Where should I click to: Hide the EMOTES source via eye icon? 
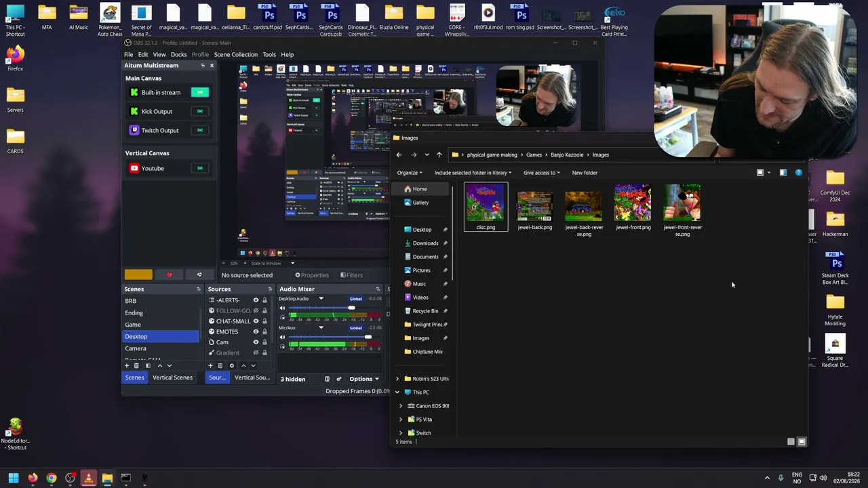(256, 331)
